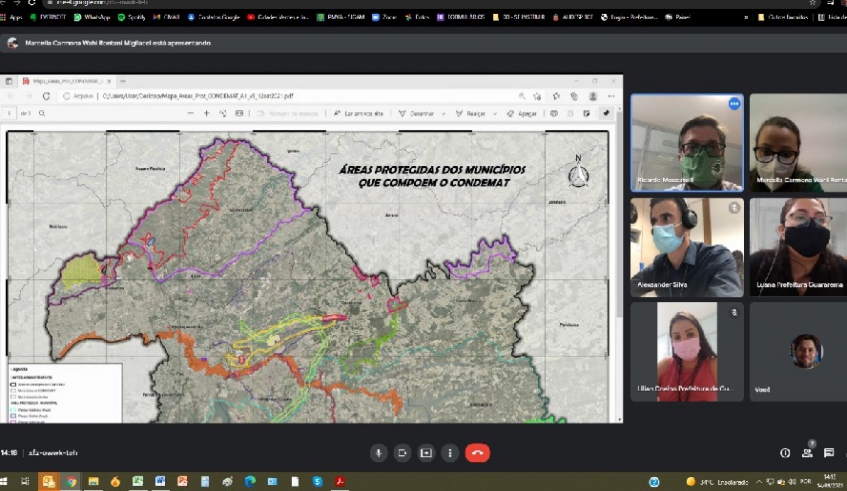Select Alexander Silva's video tile
The width and height of the screenshot is (847, 491).
687,247
